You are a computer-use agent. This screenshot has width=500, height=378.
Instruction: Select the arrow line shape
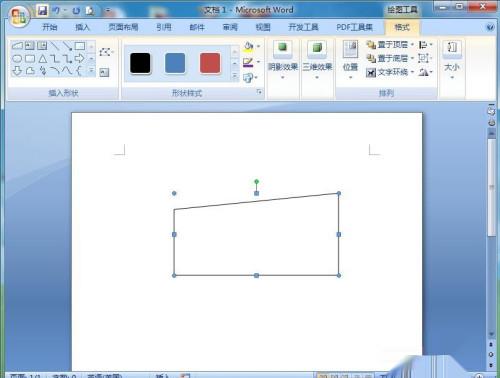67,46
